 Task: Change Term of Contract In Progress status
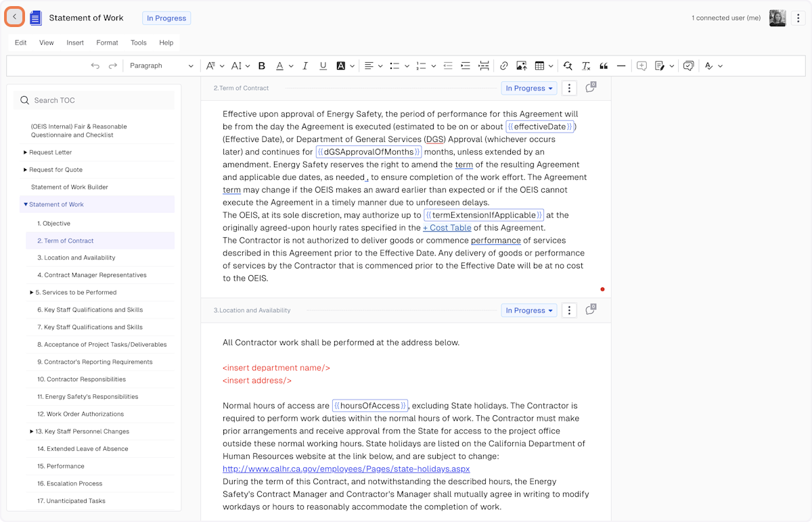point(529,88)
